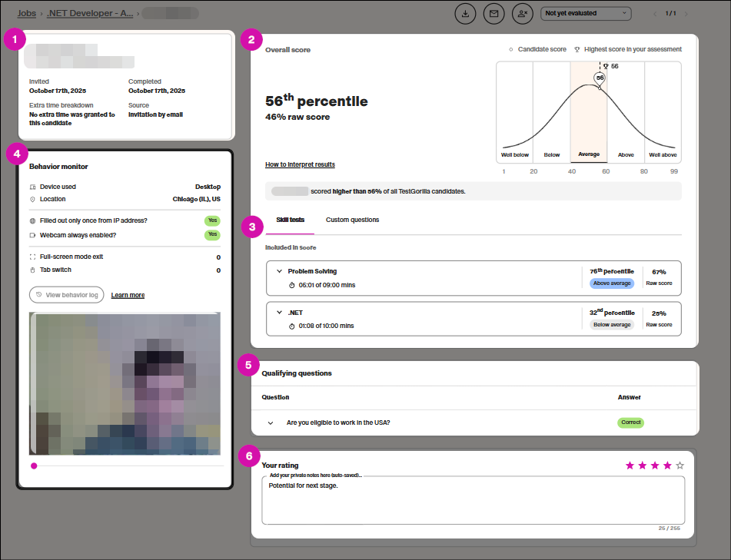Set rating to five stars

[679, 466]
